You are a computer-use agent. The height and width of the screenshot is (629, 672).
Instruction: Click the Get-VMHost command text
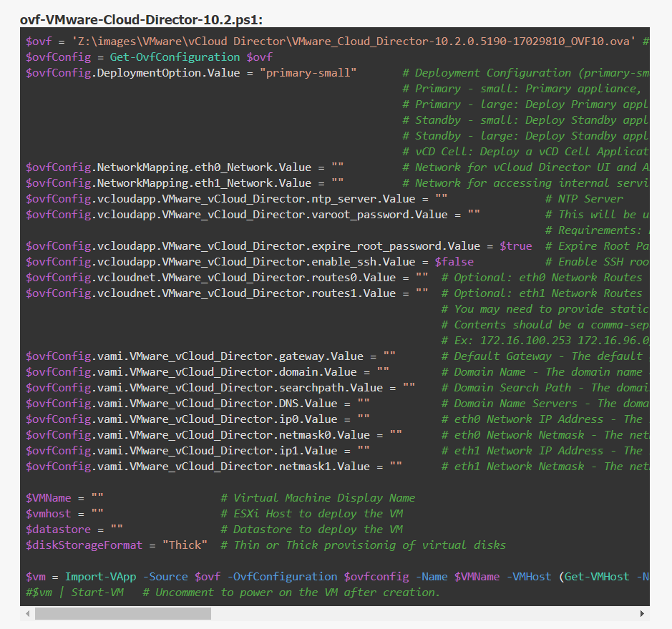pyautogui.click(x=597, y=577)
